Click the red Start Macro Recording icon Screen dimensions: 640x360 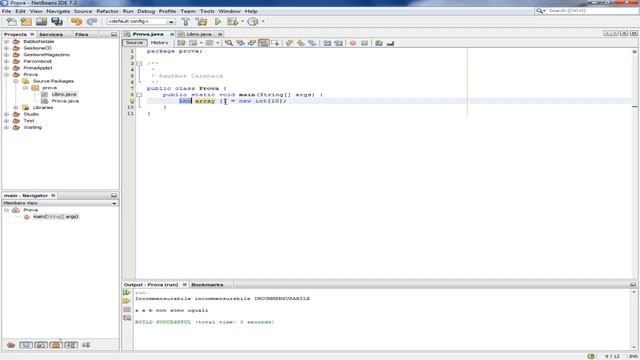click(x=353, y=43)
